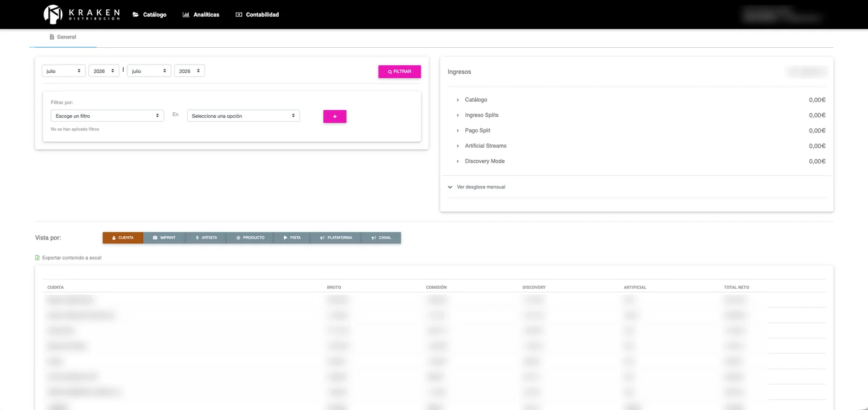868x410 pixels.
Task: Open the Contabilidad menu
Action: 257,15
